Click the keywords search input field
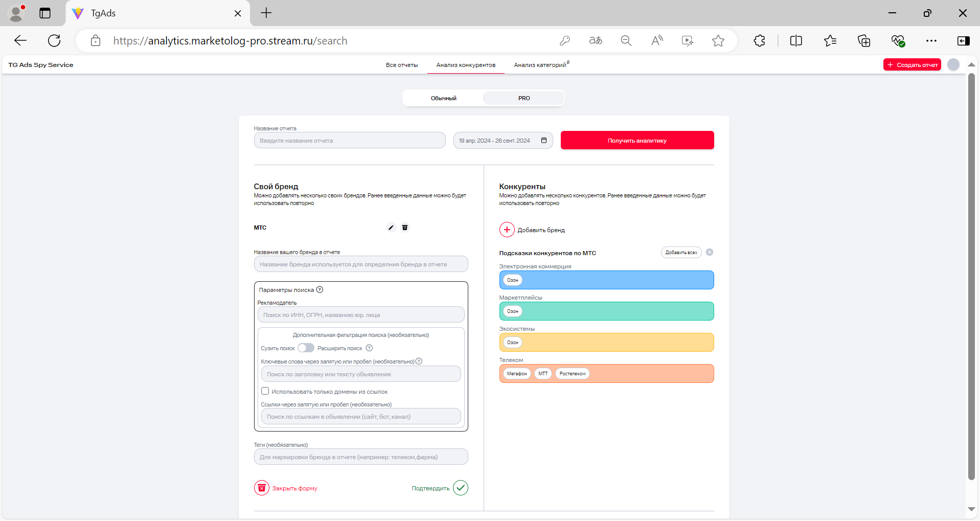 (x=361, y=374)
